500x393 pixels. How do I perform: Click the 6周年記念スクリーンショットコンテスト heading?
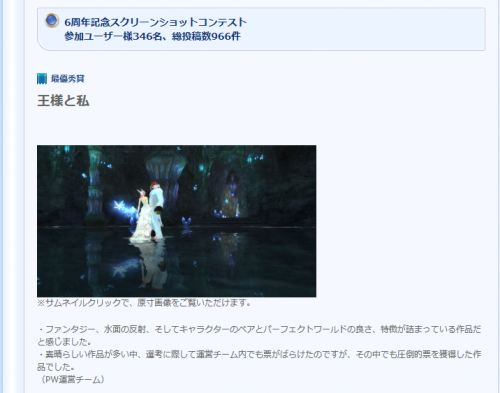(x=155, y=22)
